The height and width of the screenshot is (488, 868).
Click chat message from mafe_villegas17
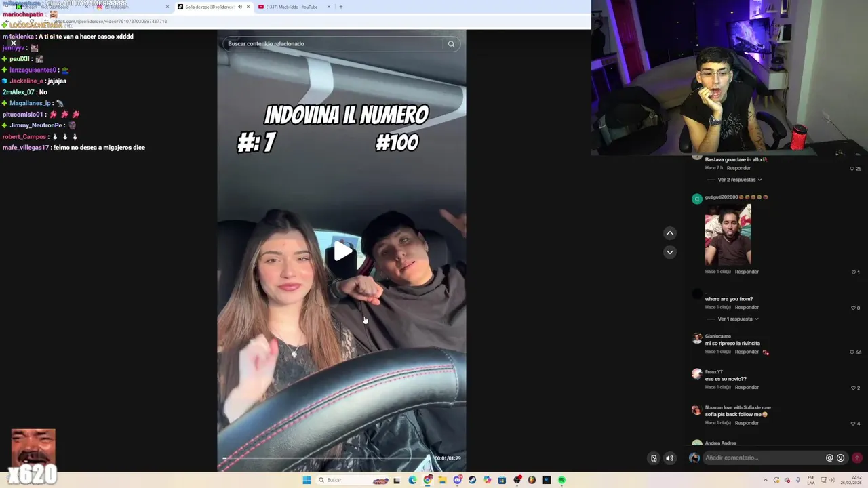[x=74, y=147]
